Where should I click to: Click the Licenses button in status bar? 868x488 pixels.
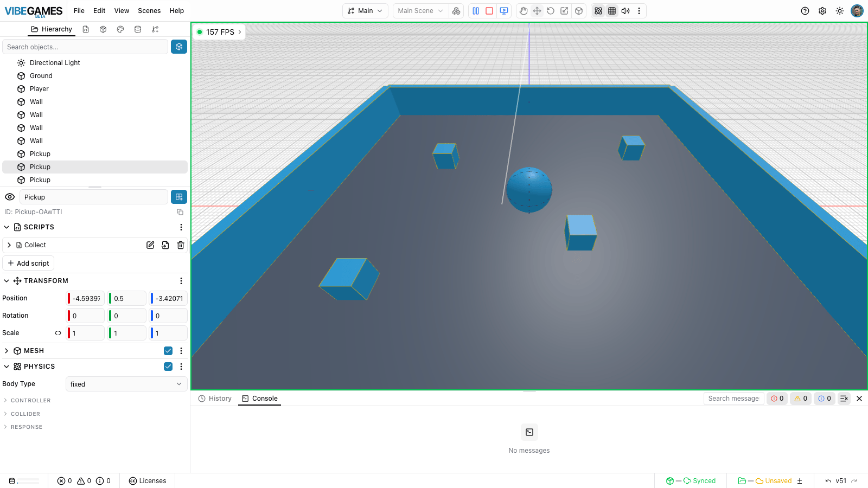click(x=148, y=481)
